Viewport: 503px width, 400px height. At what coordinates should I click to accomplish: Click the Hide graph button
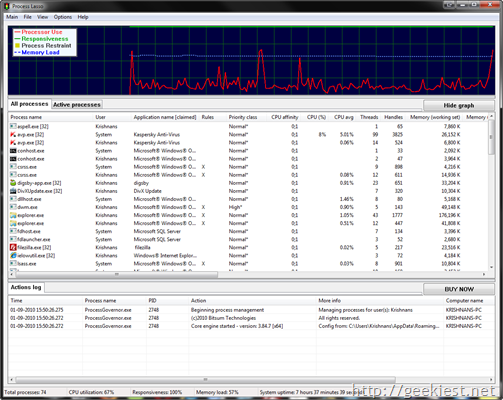(459, 105)
